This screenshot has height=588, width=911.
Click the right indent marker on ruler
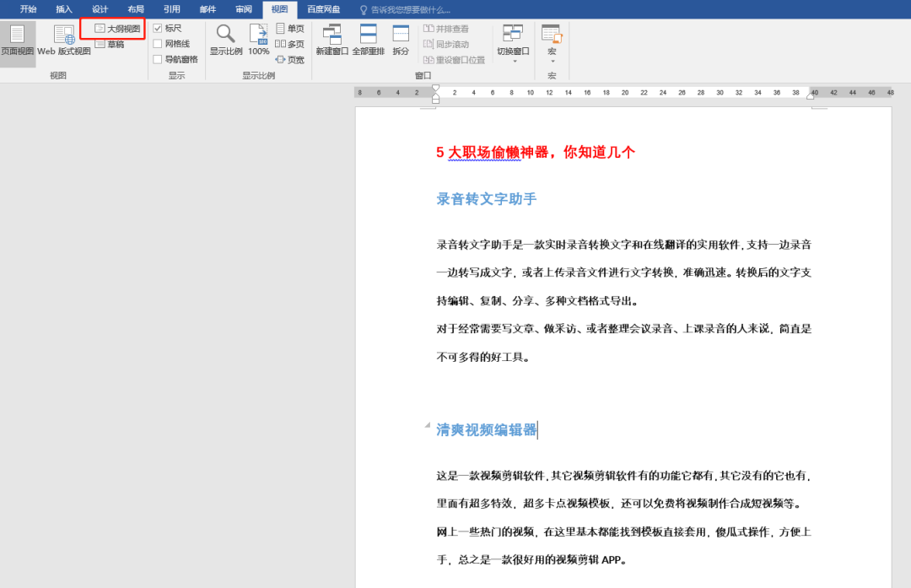811,96
